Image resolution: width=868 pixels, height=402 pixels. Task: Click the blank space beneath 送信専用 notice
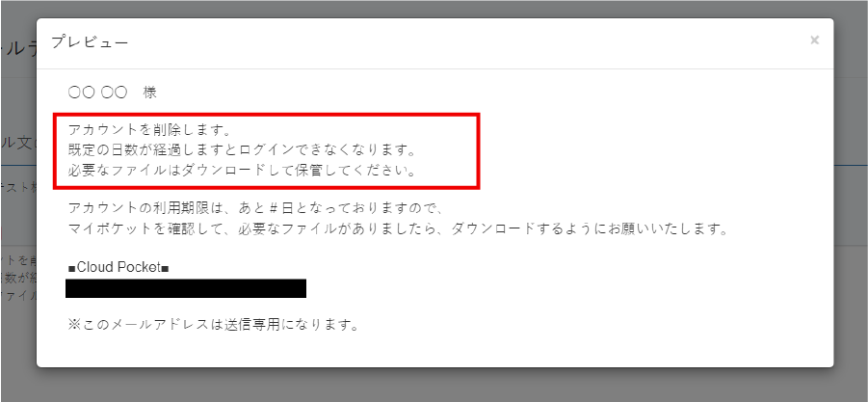point(434,349)
